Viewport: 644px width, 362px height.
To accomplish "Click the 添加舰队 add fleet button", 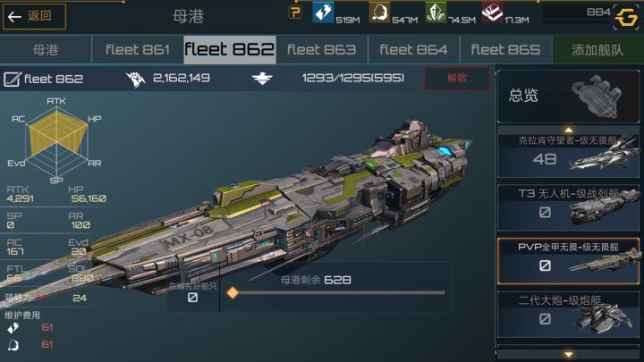I will 598,50.
